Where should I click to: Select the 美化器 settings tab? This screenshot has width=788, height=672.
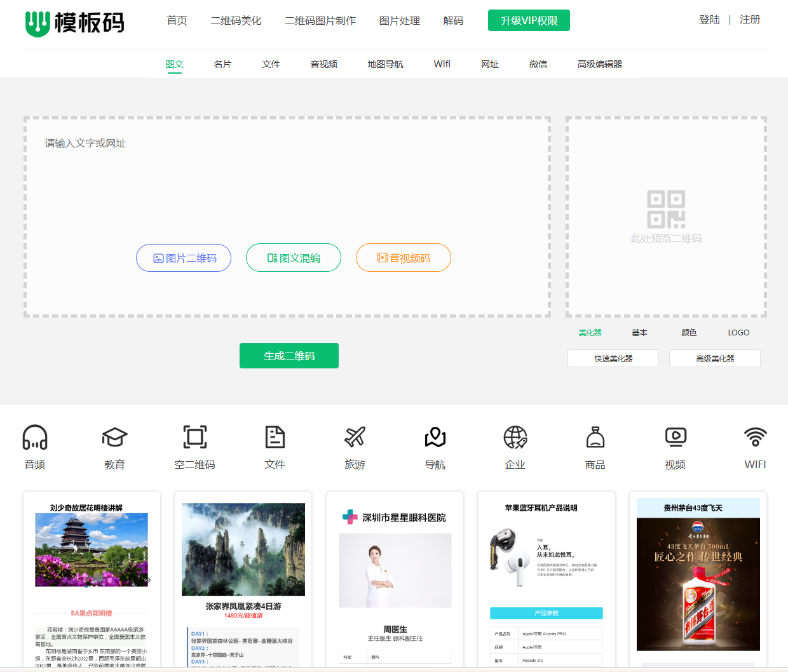click(x=590, y=332)
